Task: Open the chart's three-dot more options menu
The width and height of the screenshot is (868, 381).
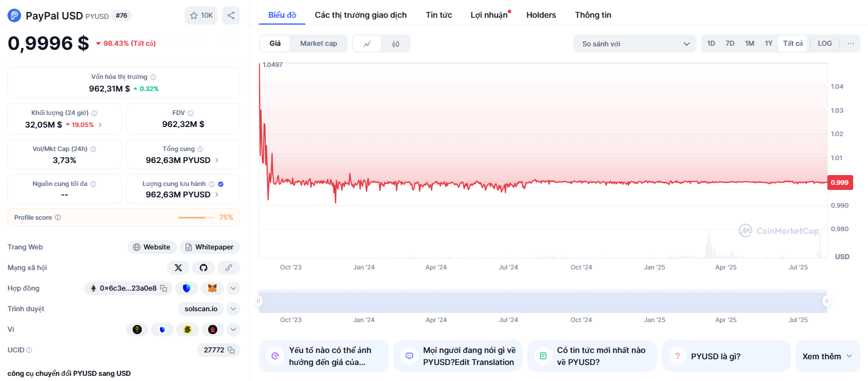Action: point(850,43)
